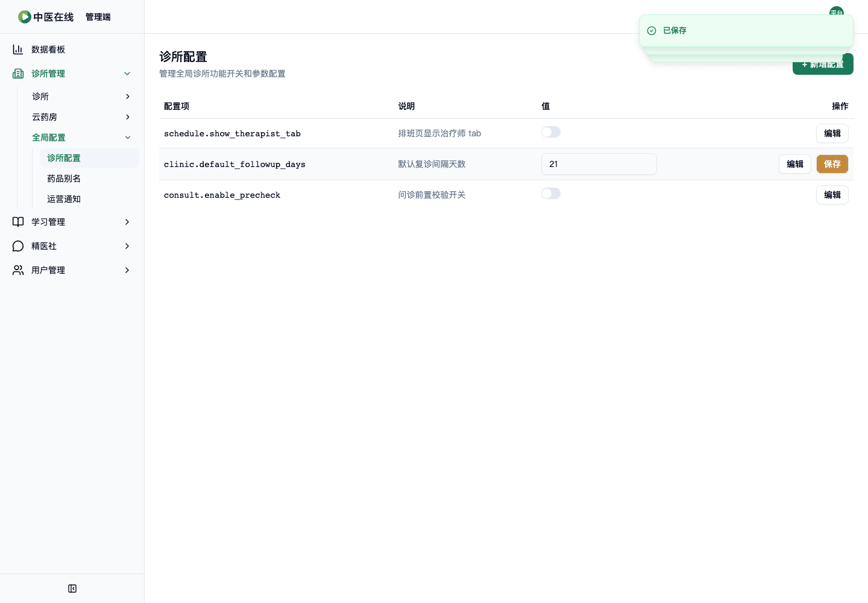Click the green check icon in 已保存 toast
The width and height of the screenshot is (868, 603).
(652, 31)
